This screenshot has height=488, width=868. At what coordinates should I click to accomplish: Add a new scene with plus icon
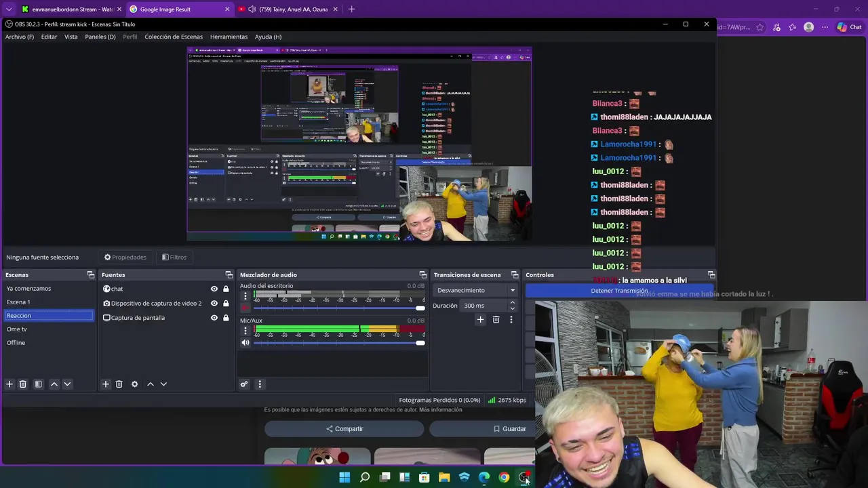point(9,384)
